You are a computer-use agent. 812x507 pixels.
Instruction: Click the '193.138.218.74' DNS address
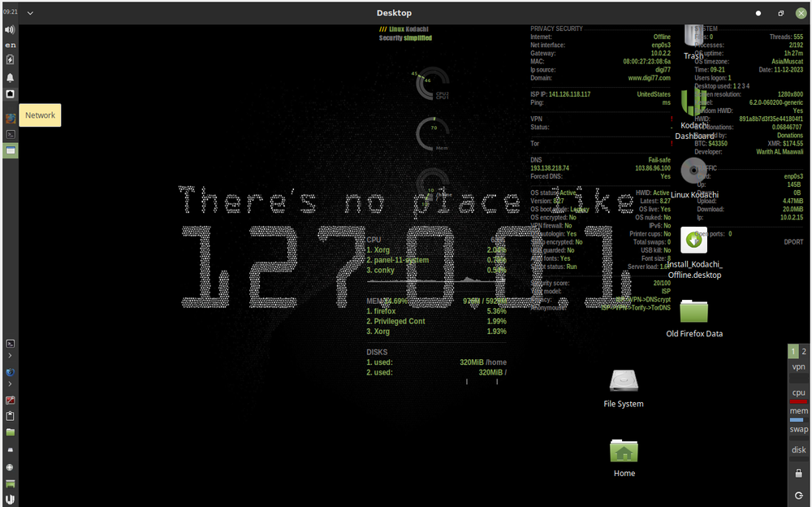click(x=550, y=168)
